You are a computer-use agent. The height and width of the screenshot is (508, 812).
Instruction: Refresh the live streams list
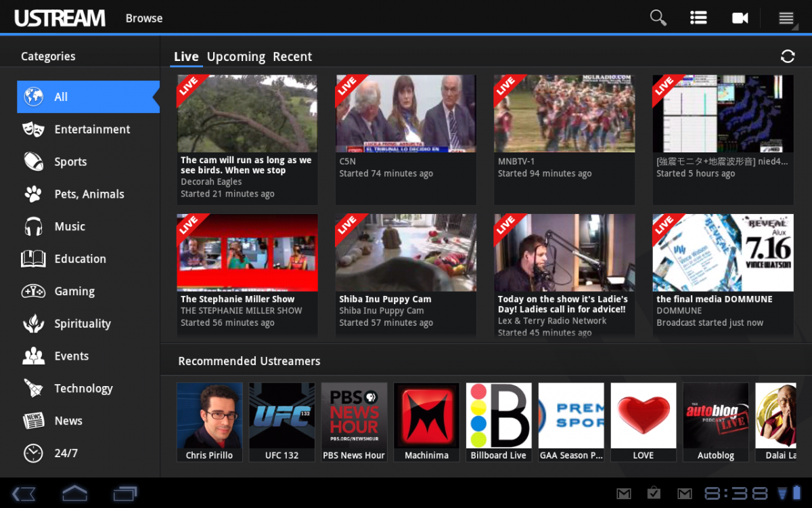(787, 56)
